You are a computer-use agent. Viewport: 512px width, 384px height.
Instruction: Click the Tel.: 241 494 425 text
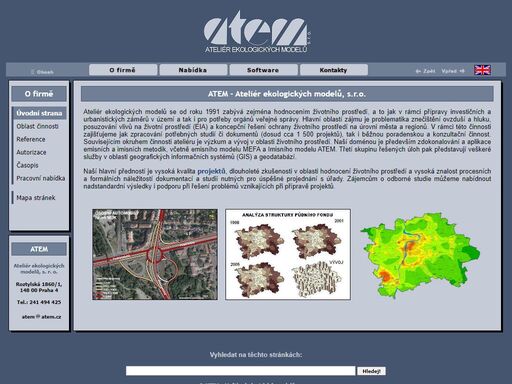[x=39, y=302]
